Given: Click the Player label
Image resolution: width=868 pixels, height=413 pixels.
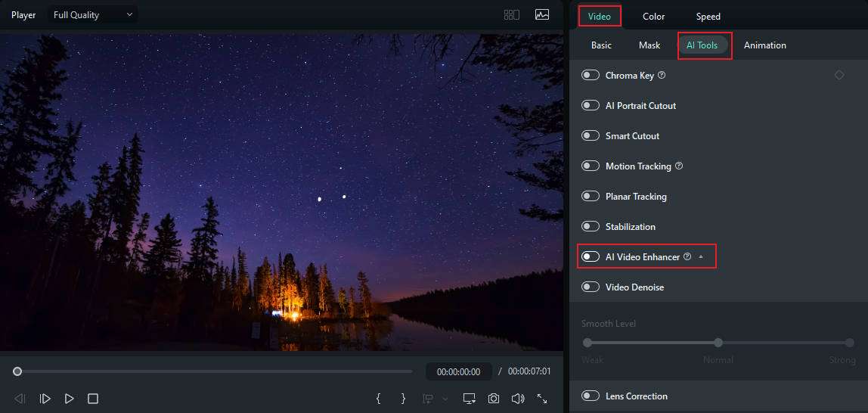Looking at the screenshot, I should click(x=23, y=15).
